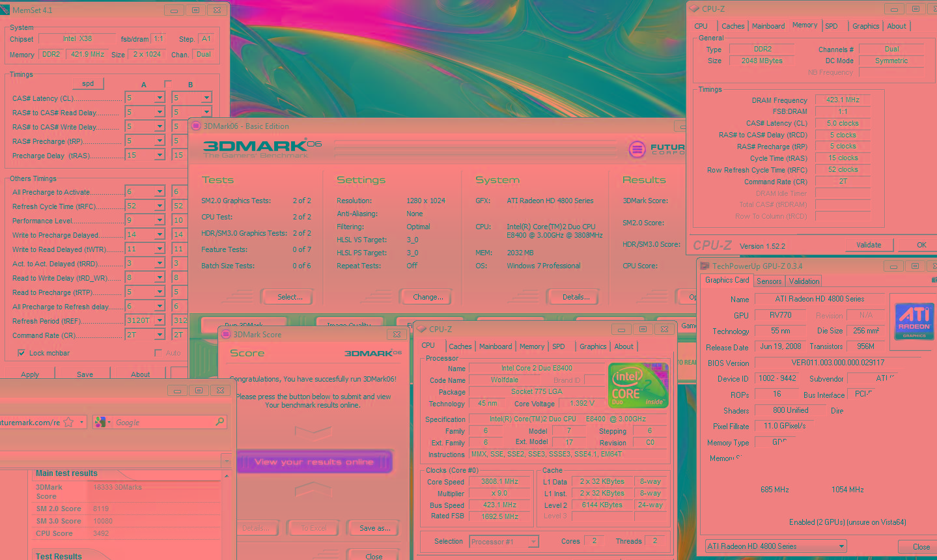The image size is (937, 560).
Task: Open RAS# Precharge (tRP) column A dropdown
Action: (159, 141)
